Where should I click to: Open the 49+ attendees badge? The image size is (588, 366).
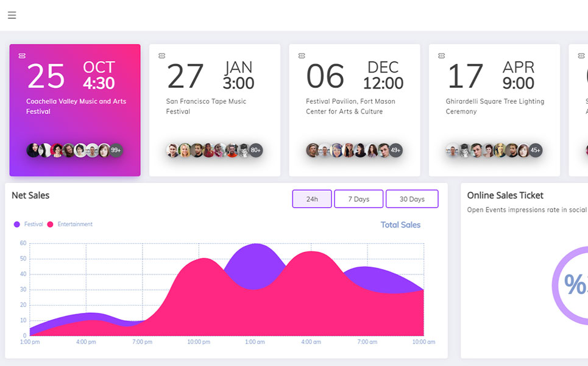coord(395,150)
